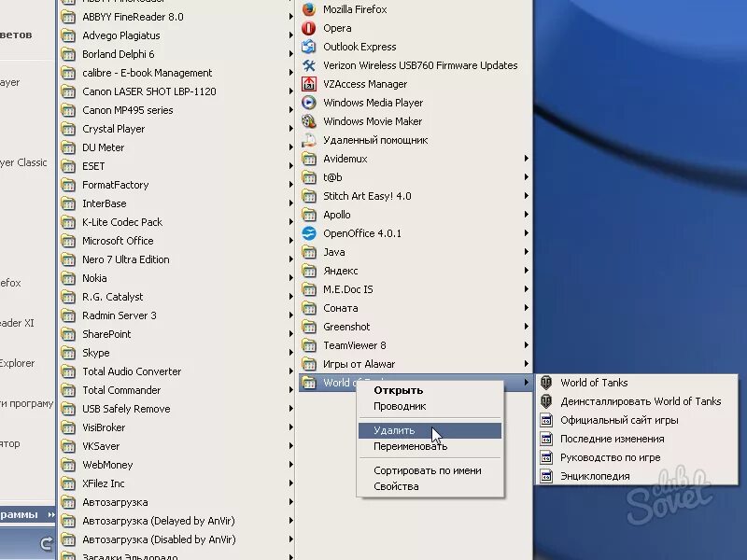Start Windows Media Player icon

pos(309,103)
